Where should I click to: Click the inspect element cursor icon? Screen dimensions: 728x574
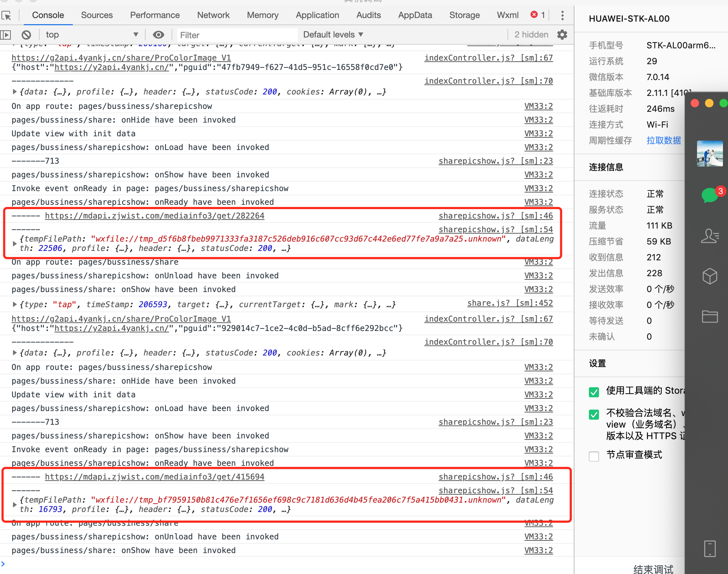pyautogui.click(x=6, y=16)
